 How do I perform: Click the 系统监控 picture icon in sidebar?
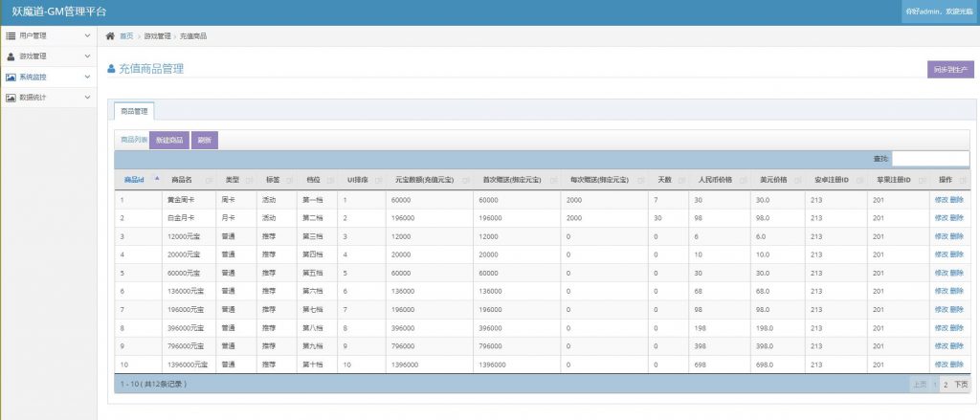pos(11,77)
